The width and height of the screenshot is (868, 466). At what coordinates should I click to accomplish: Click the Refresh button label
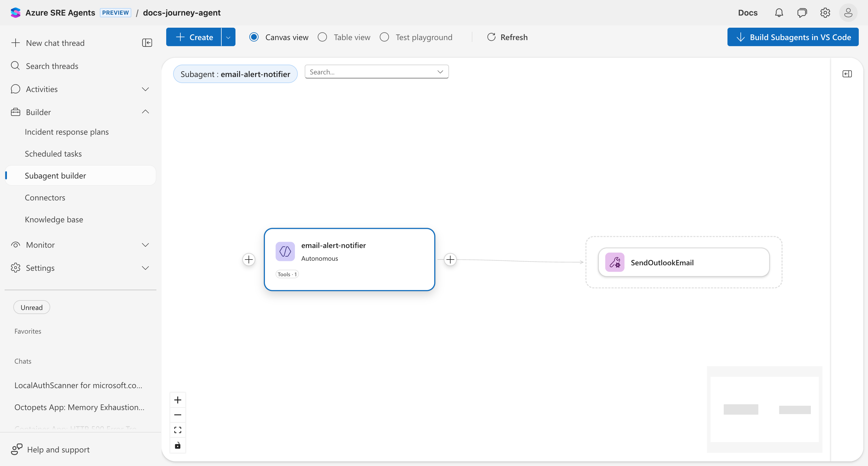tap(514, 37)
